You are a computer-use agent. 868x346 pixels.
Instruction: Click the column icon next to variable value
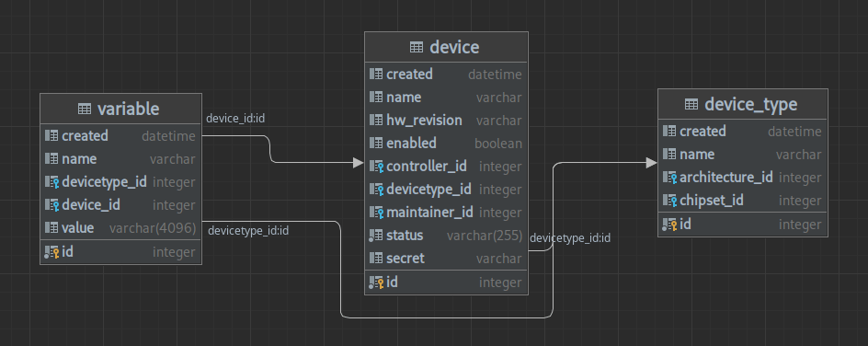(51, 227)
